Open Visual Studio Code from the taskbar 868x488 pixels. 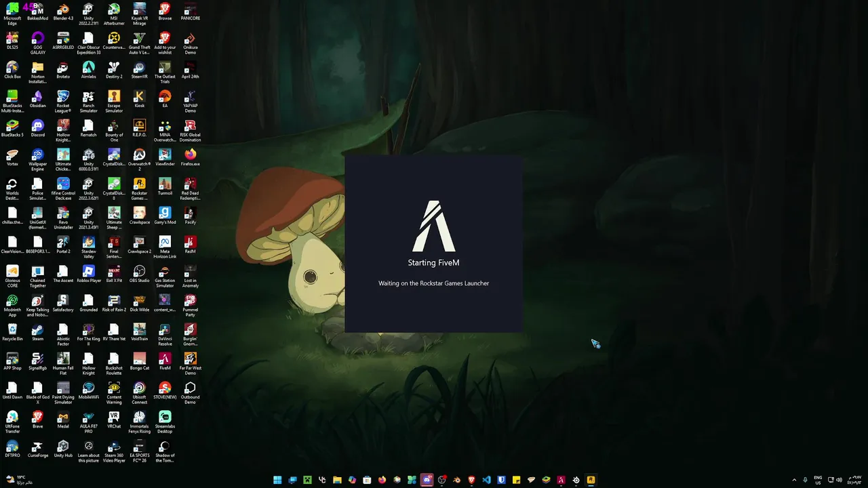tap(486, 480)
